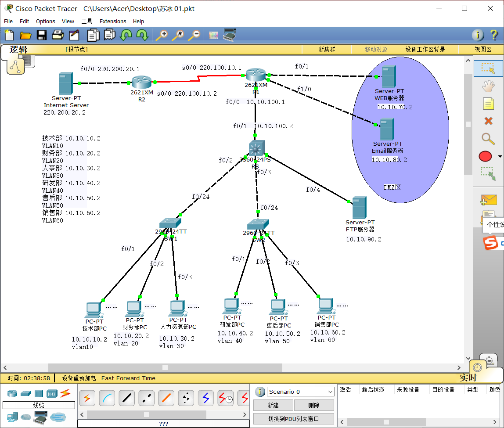Screen dimensions: 504x428
Task: Click the 设备工作区背景 button
Action: (425, 49)
